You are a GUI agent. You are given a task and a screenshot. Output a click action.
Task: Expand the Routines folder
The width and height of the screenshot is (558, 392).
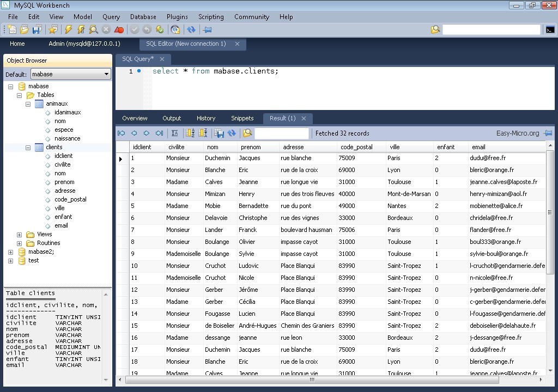[x=20, y=244]
